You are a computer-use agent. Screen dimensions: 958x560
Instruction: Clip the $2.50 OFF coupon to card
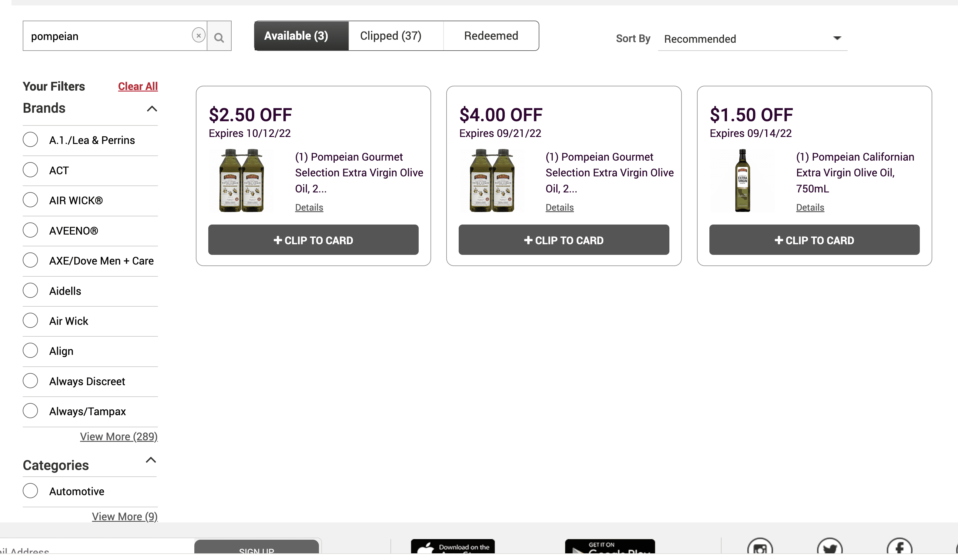point(313,240)
